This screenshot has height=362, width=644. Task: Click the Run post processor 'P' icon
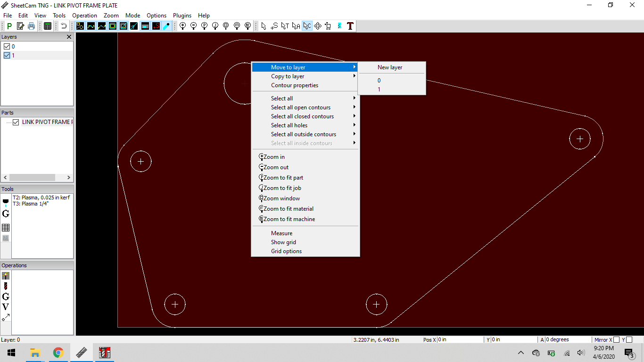(9, 26)
